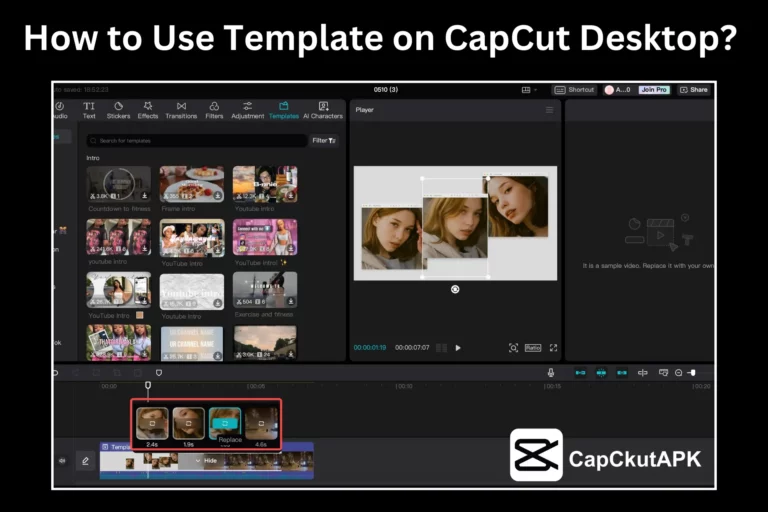Open the template Filter dropdown
The width and height of the screenshot is (768, 512).
(324, 141)
